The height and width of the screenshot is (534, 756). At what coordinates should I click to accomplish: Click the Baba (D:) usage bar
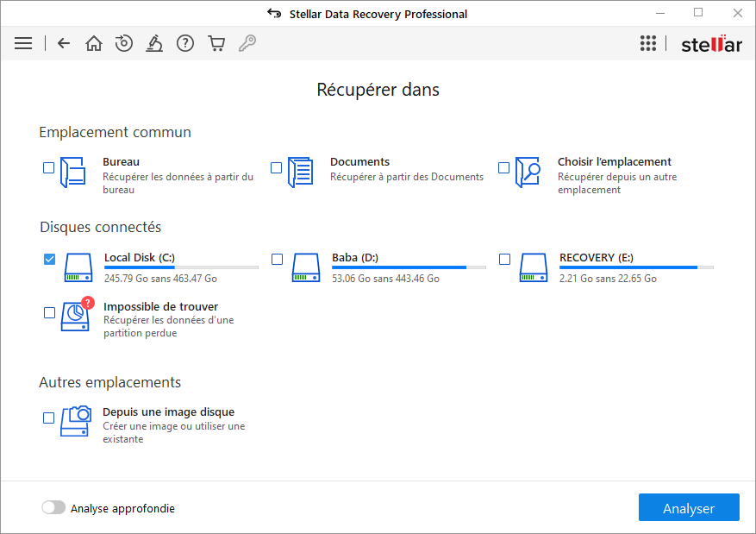[x=409, y=267]
